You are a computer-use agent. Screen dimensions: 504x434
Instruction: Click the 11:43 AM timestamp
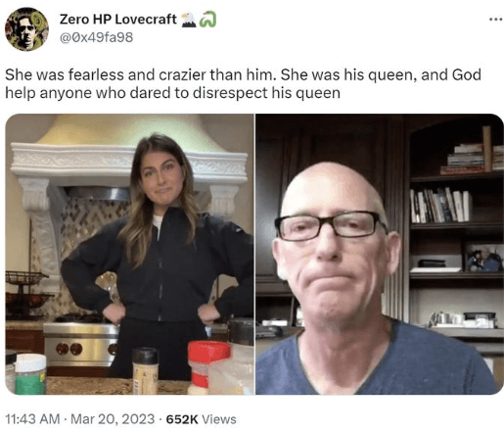pos(32,419)
